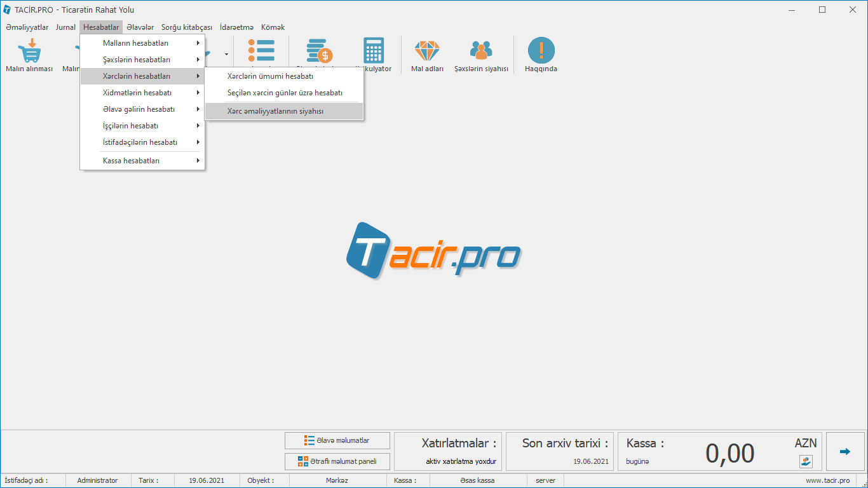Click the small hand icon under AZN
This screenshot has width=868, height=488.
[x=806, y=461]
